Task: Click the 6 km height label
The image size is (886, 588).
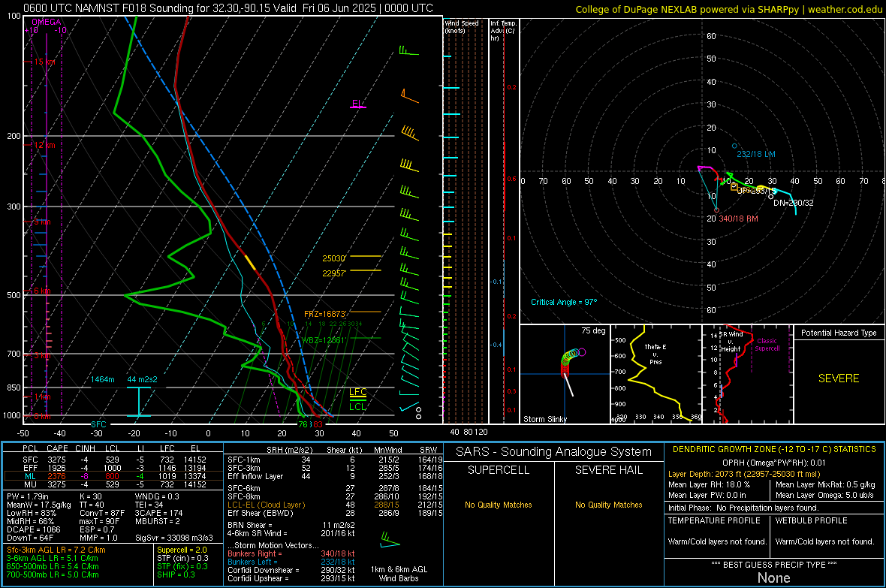Action: (42, 291)
